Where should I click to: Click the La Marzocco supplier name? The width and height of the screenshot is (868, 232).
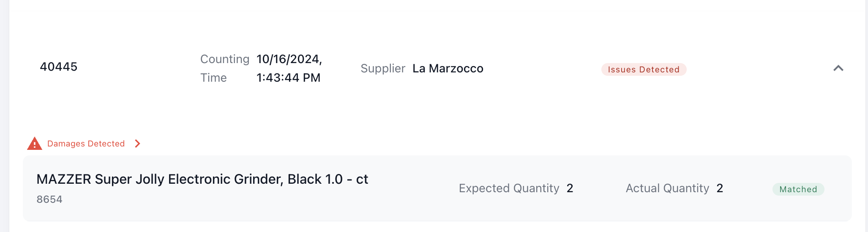tap(448, 69)
